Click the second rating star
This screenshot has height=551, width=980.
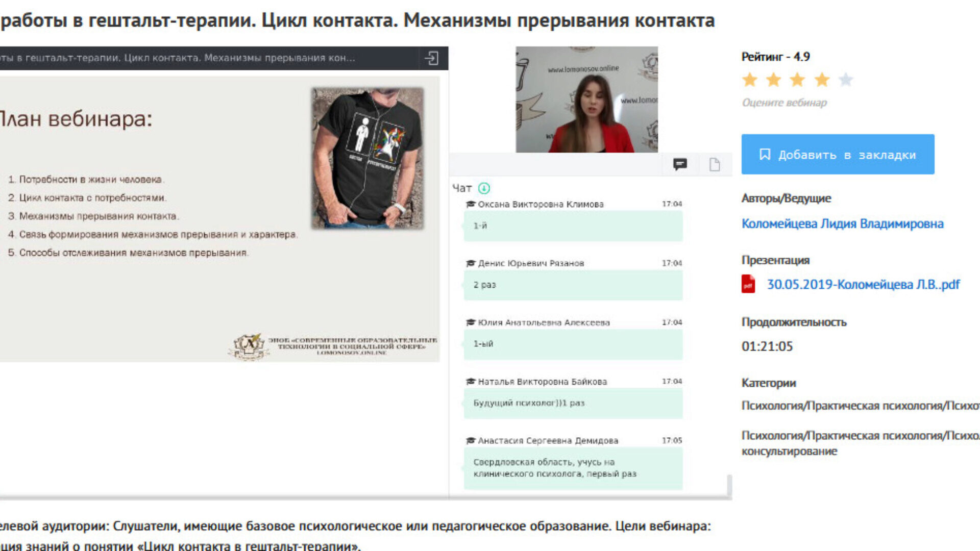774,80
